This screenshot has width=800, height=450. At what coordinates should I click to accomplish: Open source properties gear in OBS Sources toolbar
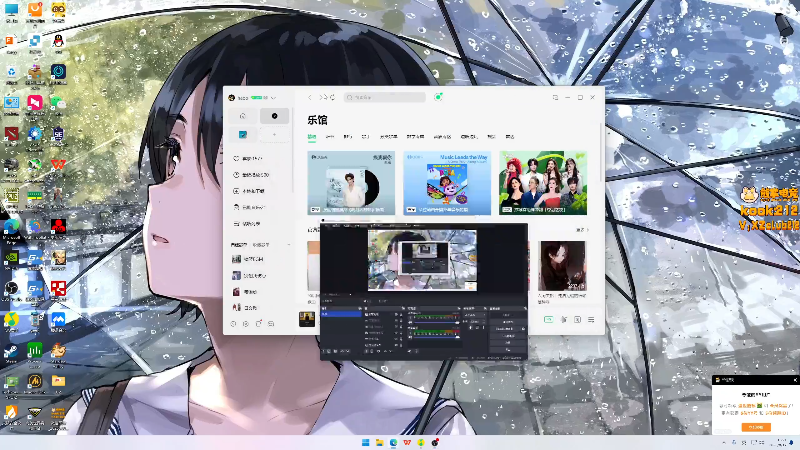379,351
